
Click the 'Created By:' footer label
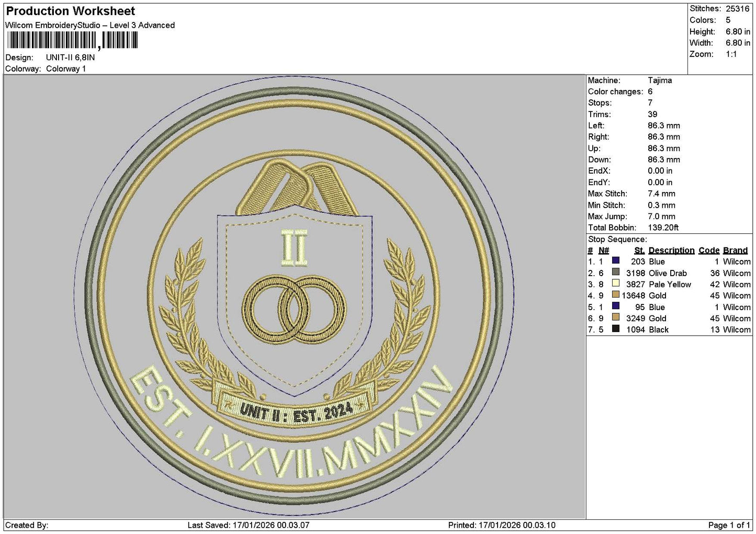click(x=27, y=525)
